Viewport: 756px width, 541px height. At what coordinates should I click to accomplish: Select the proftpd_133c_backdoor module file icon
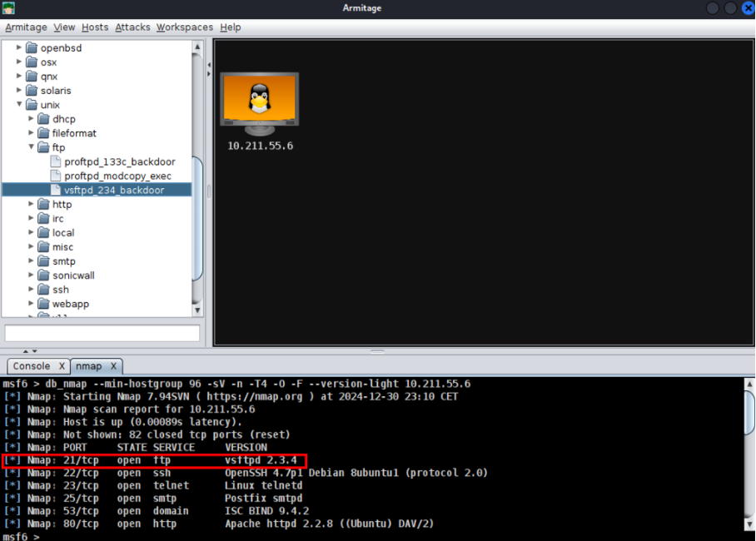click(56, 161)
